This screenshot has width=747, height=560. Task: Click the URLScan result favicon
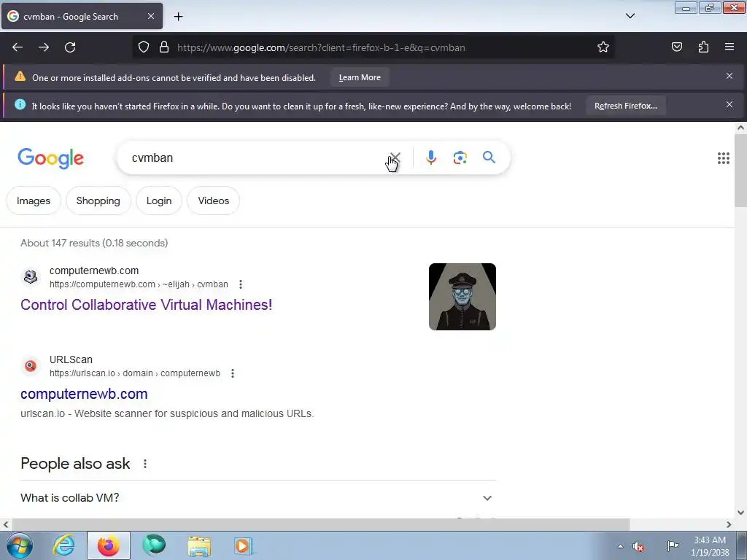(31, 366)
